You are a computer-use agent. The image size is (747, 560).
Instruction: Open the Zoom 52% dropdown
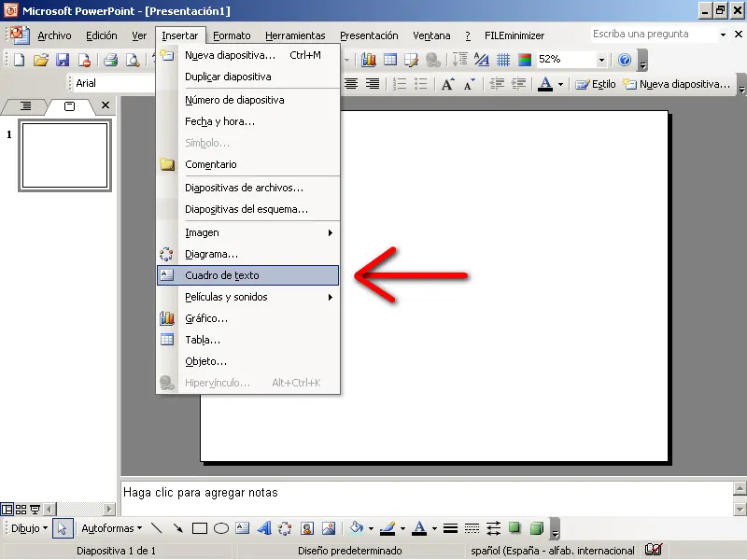[601, 60]
